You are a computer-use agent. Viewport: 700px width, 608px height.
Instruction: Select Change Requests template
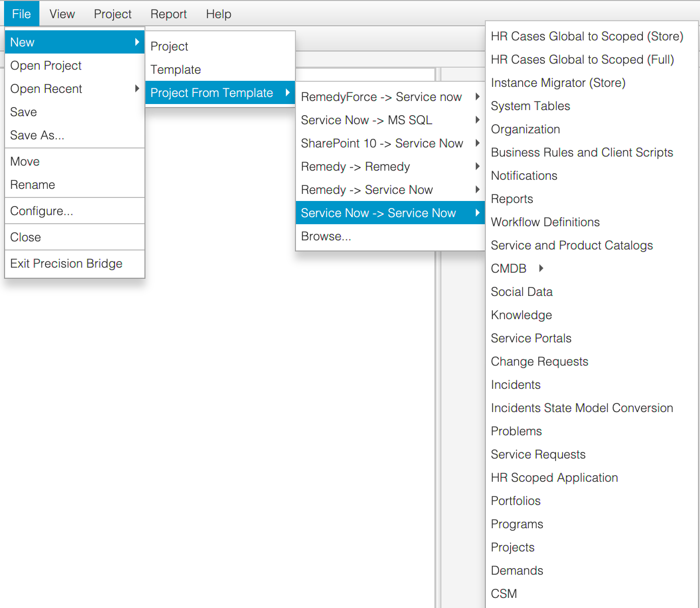(x=592, y=361)
